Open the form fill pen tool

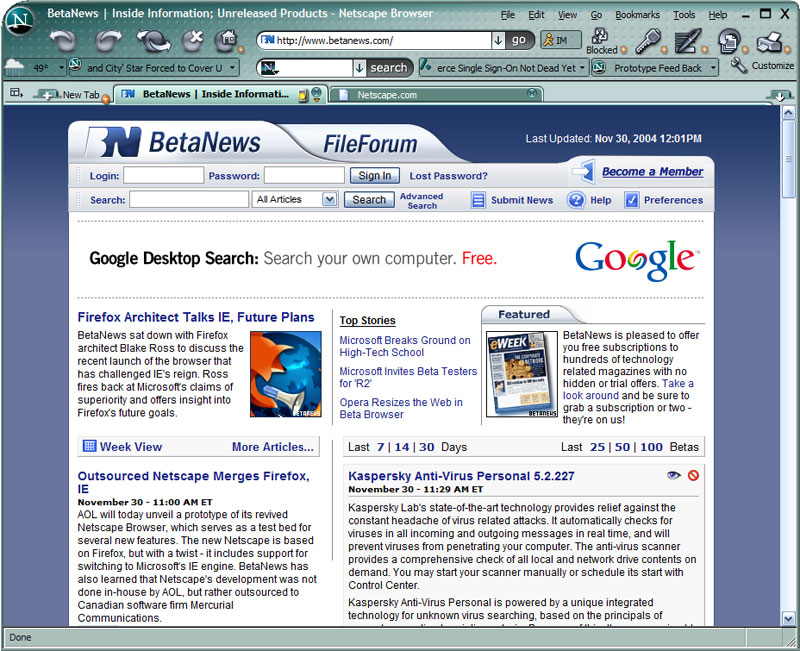click(688, 41)
